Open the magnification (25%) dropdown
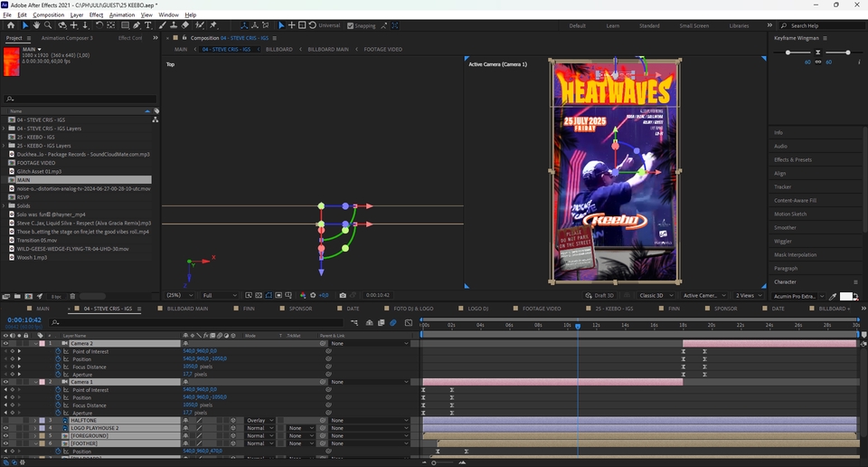The height and width of the screenshot is (467, 868). pos(179,295)
